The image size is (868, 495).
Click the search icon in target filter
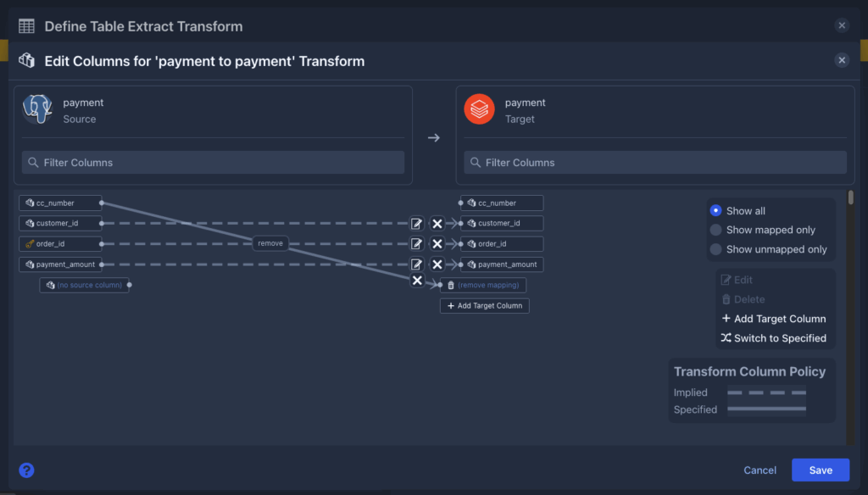475,162
